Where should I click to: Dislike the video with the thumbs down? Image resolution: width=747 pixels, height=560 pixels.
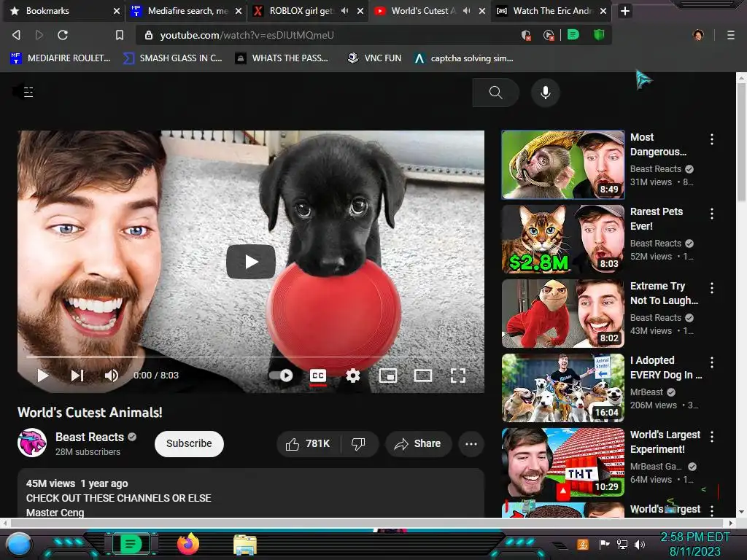click(359, 444)
